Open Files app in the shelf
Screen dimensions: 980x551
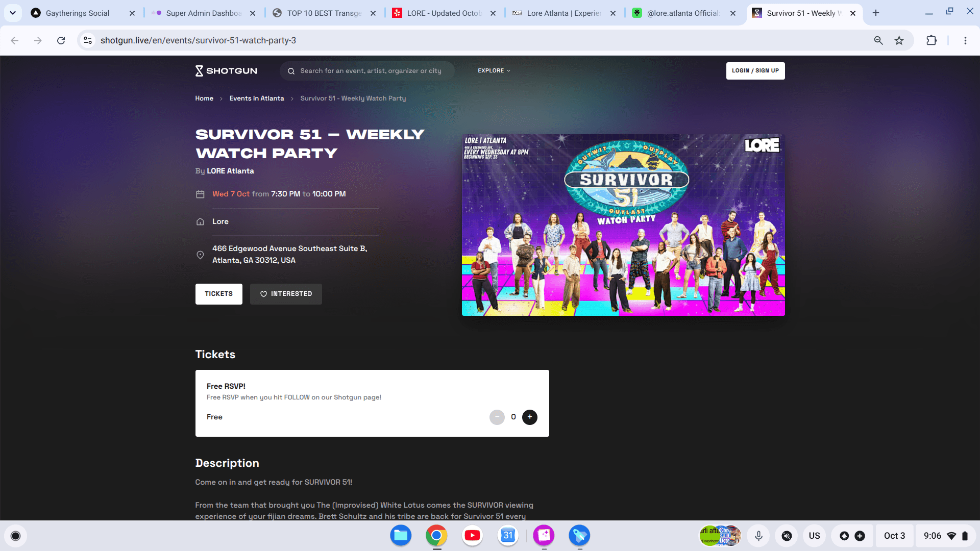coord(401,535)
